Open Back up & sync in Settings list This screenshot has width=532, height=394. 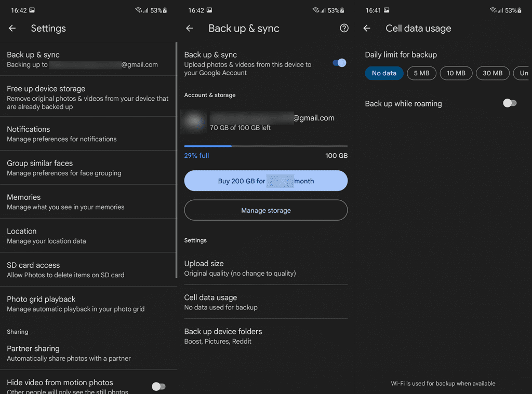click(x=88, y=59)
